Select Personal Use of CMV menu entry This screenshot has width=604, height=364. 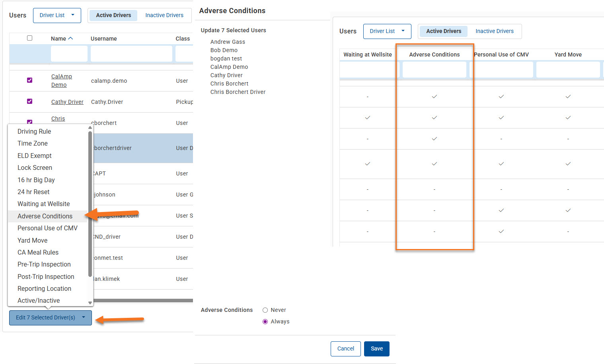pyautogui.click(x=47, y=228)
